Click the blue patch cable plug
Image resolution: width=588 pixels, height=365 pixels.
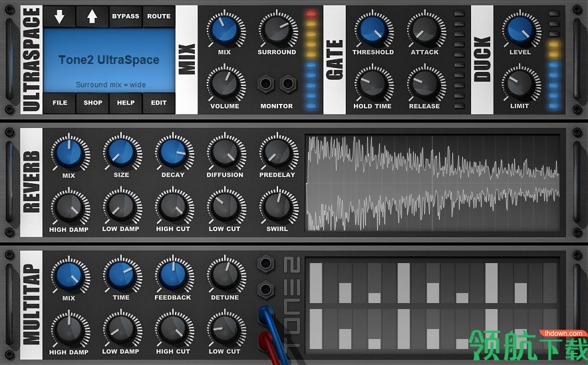tap(266, 314)
